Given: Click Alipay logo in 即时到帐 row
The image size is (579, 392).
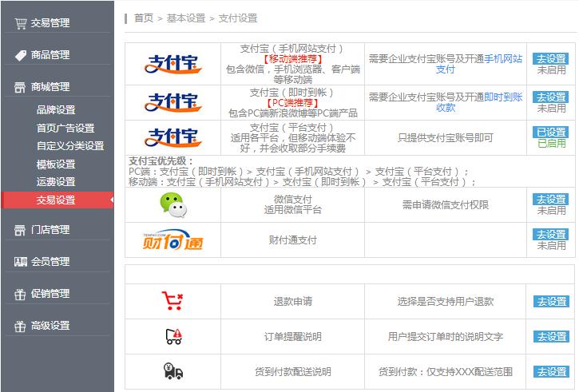Looking at the screenshot, I should (x=173, y=102).
